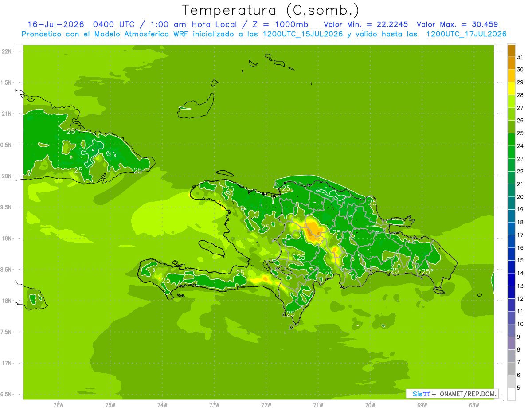The height and width of the screenshot is (411, 532).
Task: Click the '0400 UTC' time label
Action: point(114,24)
